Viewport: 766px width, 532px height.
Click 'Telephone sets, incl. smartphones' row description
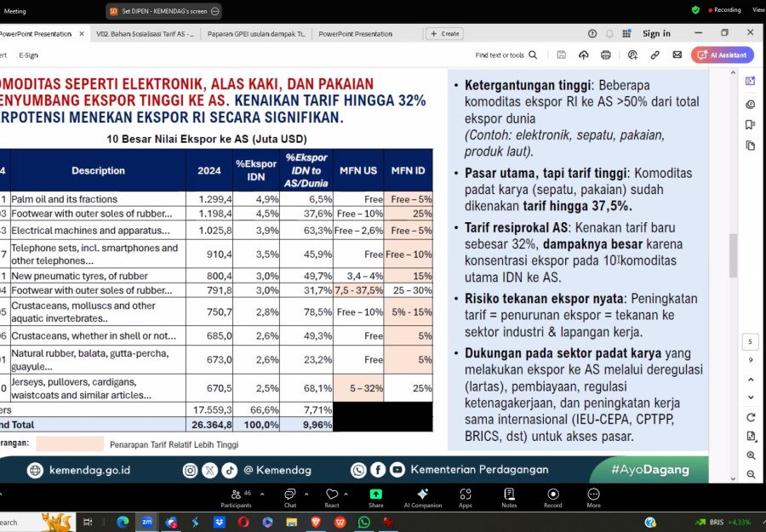tap(94, 254)
